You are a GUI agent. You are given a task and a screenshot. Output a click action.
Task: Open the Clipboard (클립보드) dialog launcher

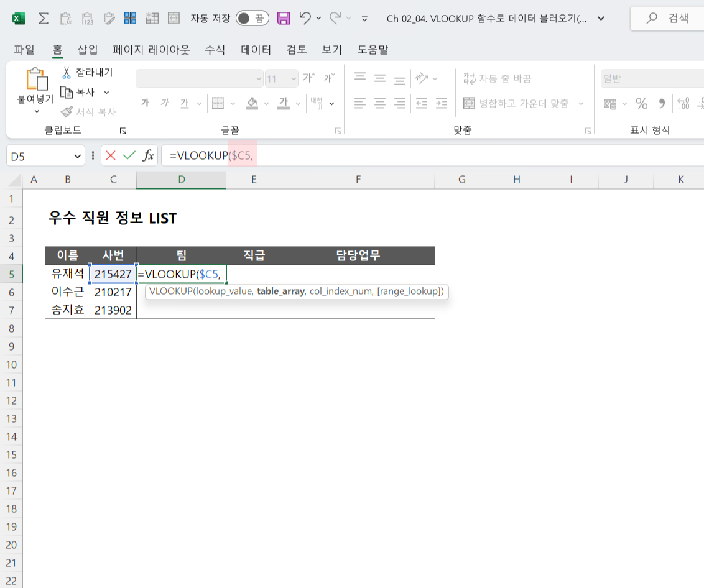[123, 131]
